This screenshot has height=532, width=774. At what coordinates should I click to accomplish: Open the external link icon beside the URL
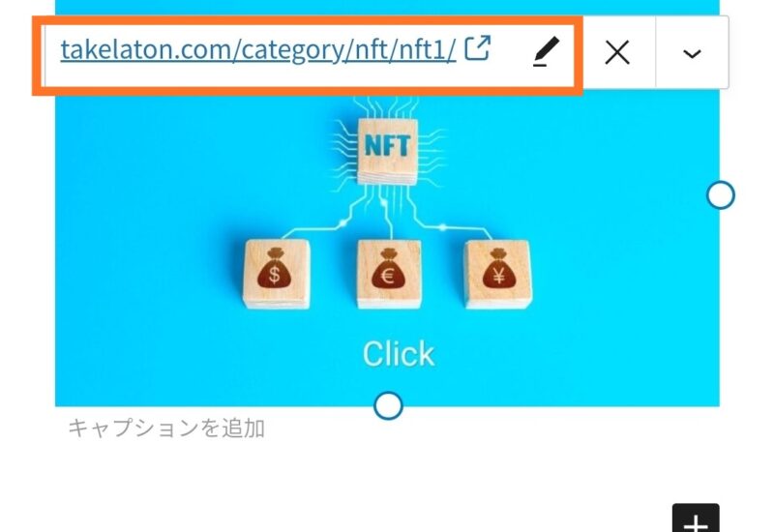tap(477, 48)
